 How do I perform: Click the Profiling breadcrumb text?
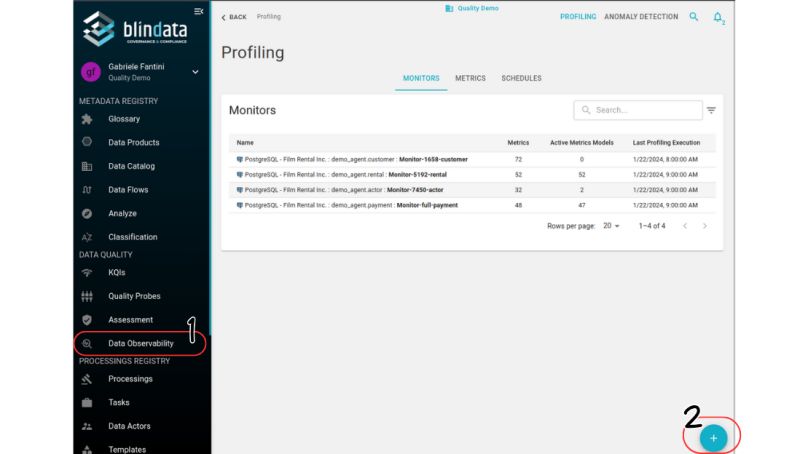click(x=269, y=17)
